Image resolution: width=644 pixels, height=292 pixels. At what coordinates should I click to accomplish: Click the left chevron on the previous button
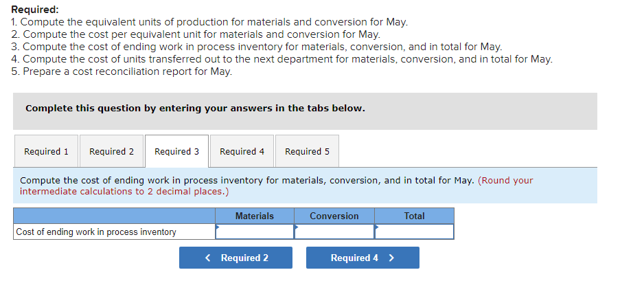click(x=209, y=258)
